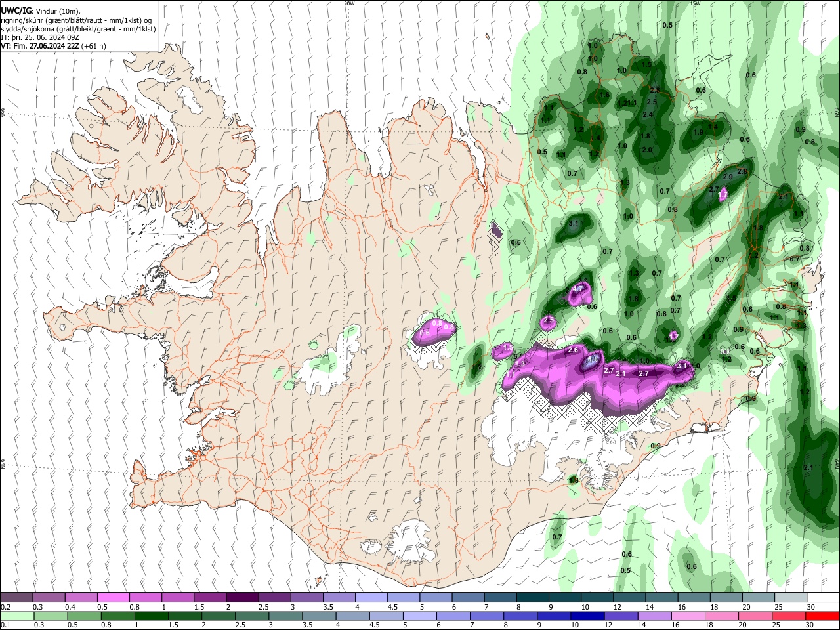
Task: Select the black '1.5' value in the northeast
Action: tap(646, 65)
